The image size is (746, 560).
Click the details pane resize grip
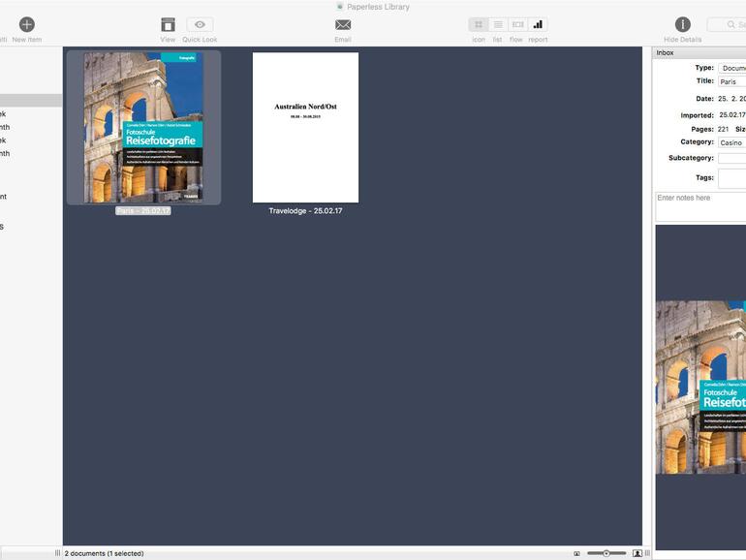[x=647, y=553]
